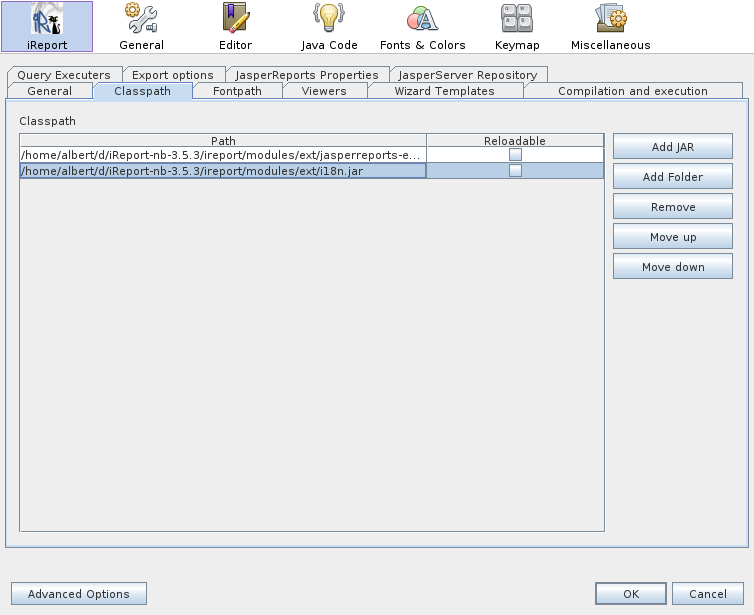Open the Java Code lightbulb category
This screenshot has height=615, width=754.
[x=329, y=26]
